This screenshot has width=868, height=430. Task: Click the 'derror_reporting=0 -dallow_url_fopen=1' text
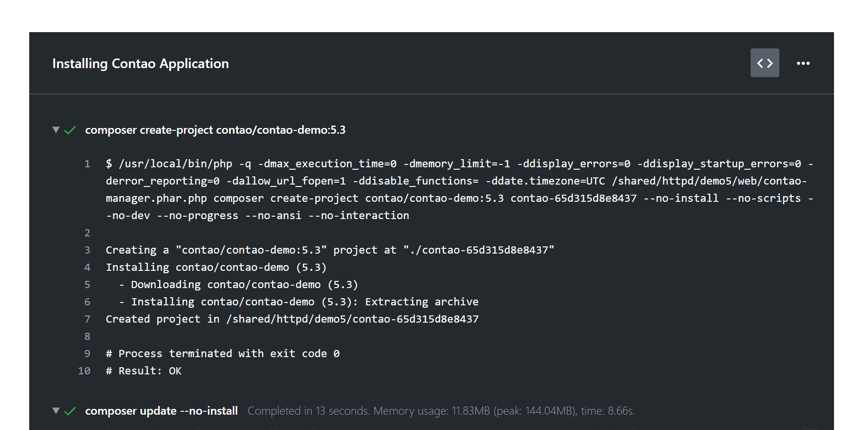tap(456, 181)
